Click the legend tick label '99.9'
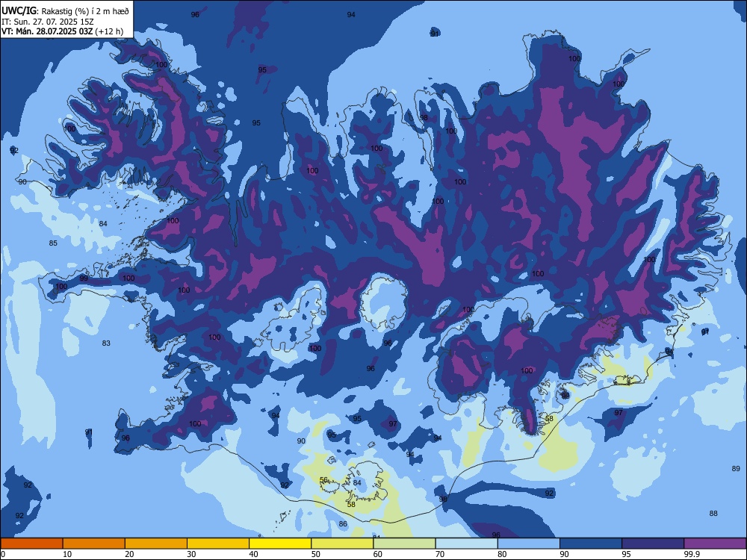 691,554
